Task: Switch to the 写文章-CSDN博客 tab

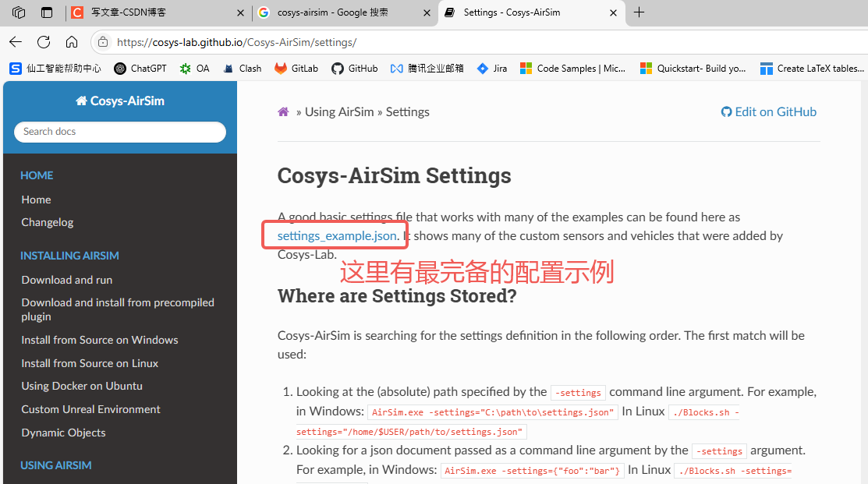Action: (158, 12)
